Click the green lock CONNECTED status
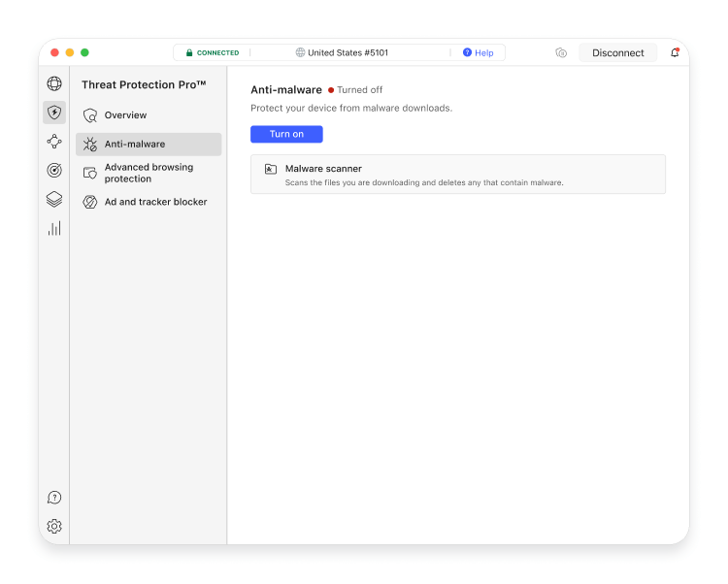Screen dimensions: 728x584 pos(213,53)
